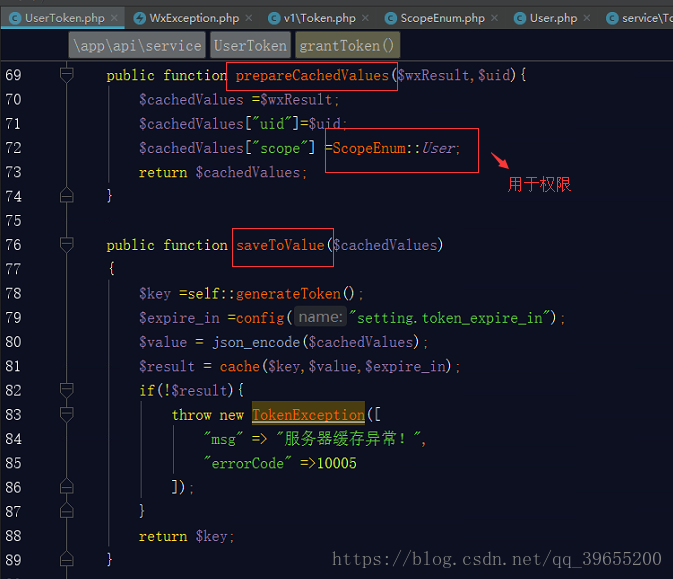Click the UserToken class breadcrumb
The width and height of the screenshot is (673, 579).
[250, 45]
